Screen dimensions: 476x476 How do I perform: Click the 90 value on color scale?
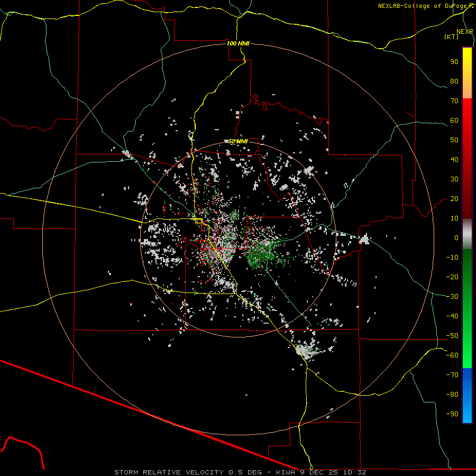click(x=454, y=62)
